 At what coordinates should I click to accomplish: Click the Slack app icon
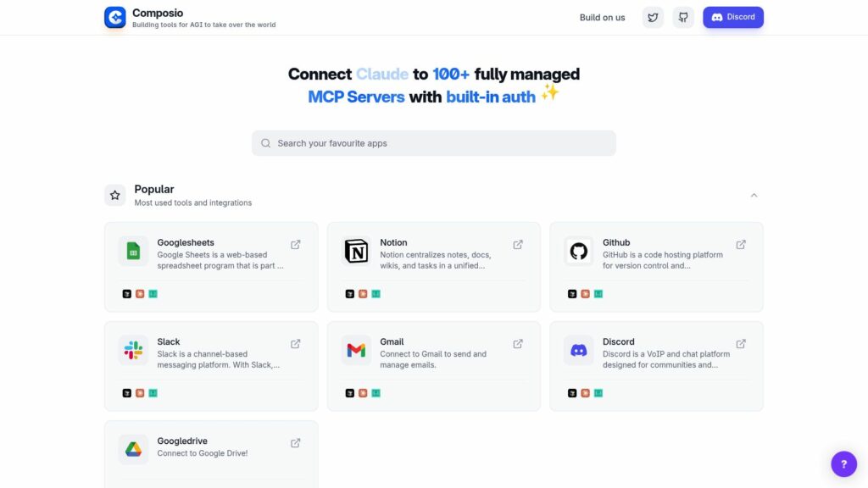pyautogui.click(x=133, y=350)
